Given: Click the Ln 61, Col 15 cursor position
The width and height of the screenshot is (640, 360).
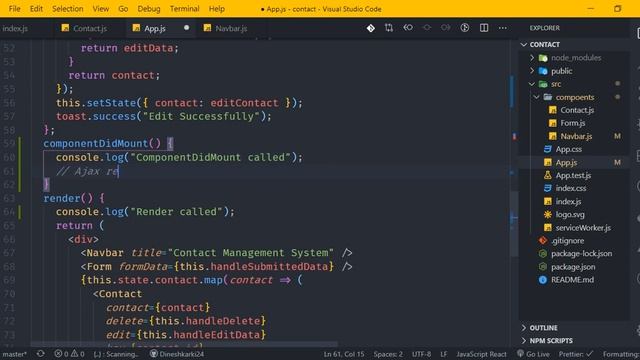Looking at the screenshot, I should pos(344,354).
